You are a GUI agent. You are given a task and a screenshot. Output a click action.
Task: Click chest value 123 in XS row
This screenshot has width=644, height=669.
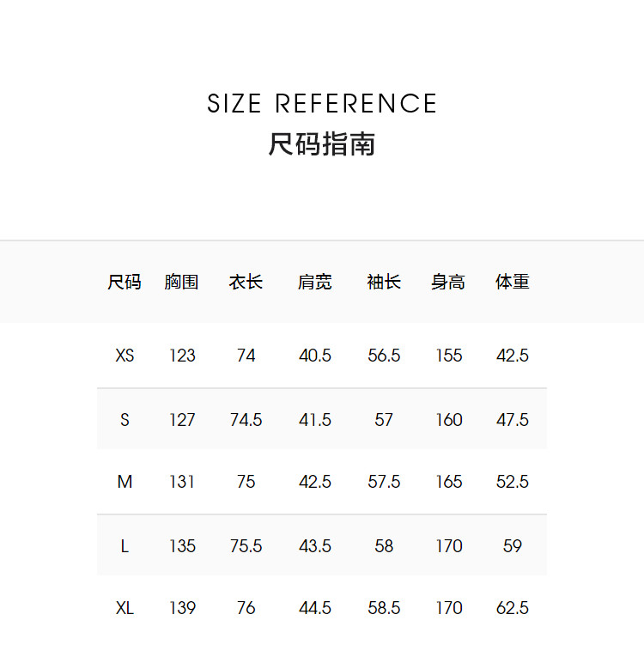tap(182, 356)
